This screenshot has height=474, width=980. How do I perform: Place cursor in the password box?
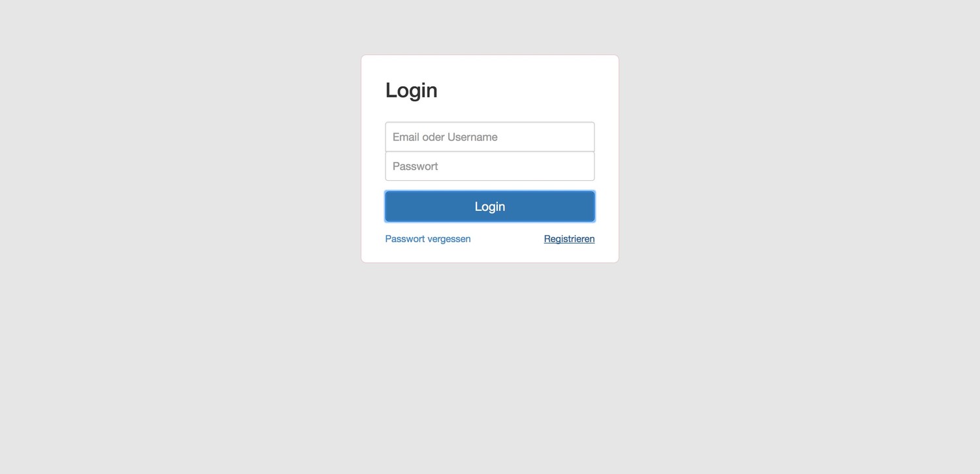click(x=490, y=166)
